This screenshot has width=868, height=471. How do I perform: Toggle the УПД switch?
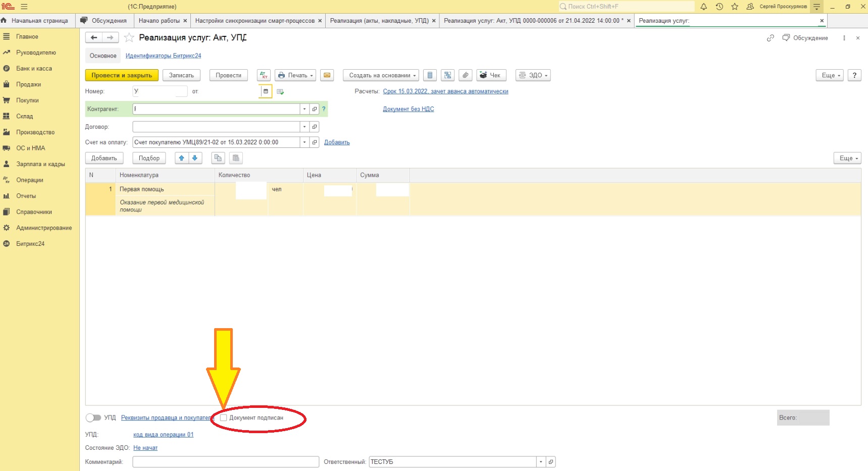pyautogui.click(x=93, y=417)
